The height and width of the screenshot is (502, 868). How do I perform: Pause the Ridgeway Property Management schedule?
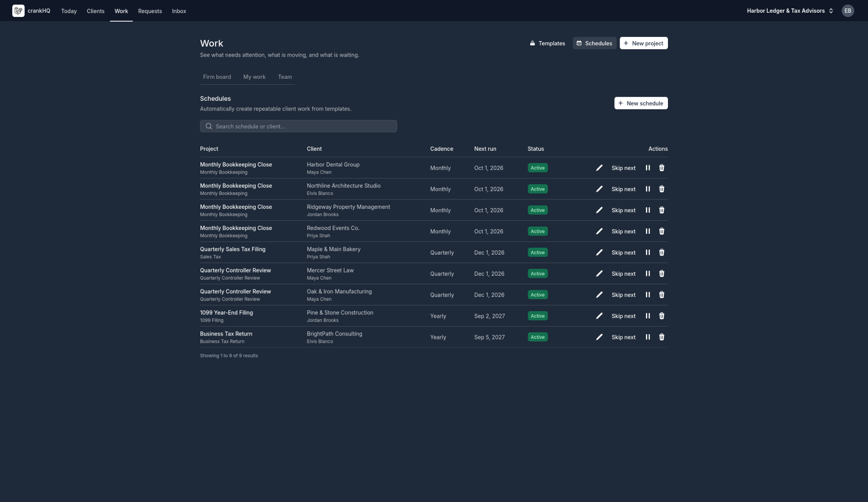[x=648, y=210]
